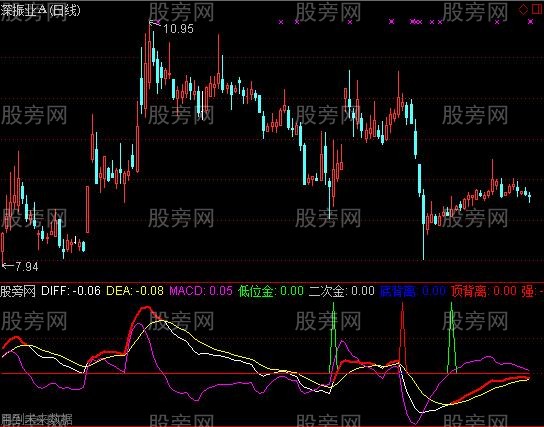Click the rightmost purple x signal marker

(530, 22)
